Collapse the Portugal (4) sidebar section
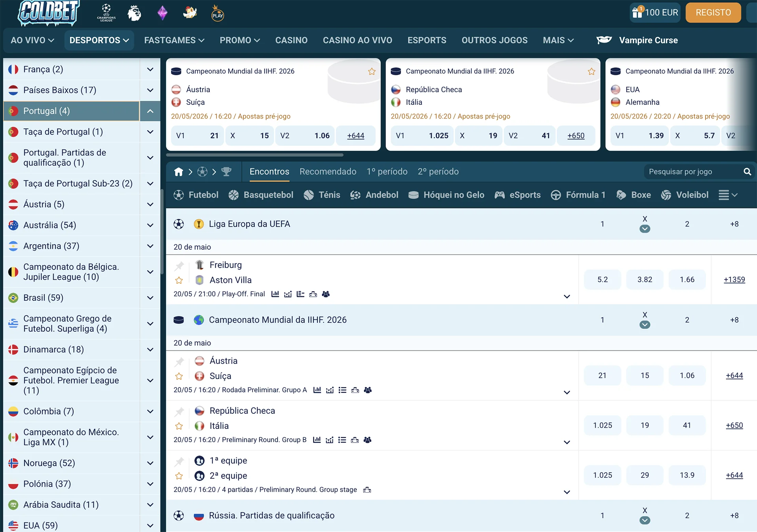Screen dimensions: 757x532 point(150,111)
